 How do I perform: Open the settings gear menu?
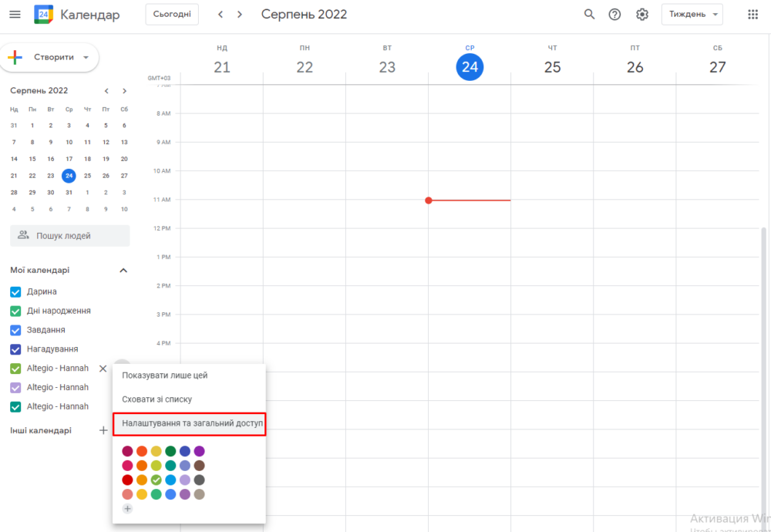coord(641,14)
